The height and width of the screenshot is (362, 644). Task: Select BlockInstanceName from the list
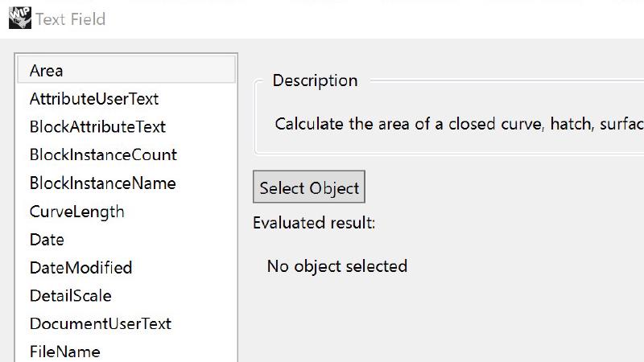(102, 183)
